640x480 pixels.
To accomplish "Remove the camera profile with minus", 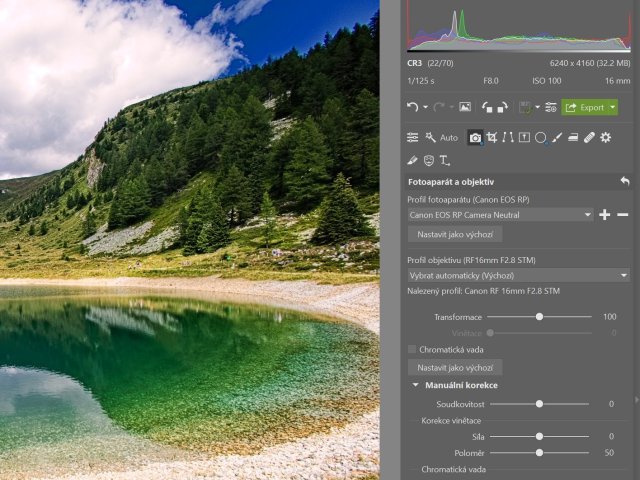I will [622, 215].
